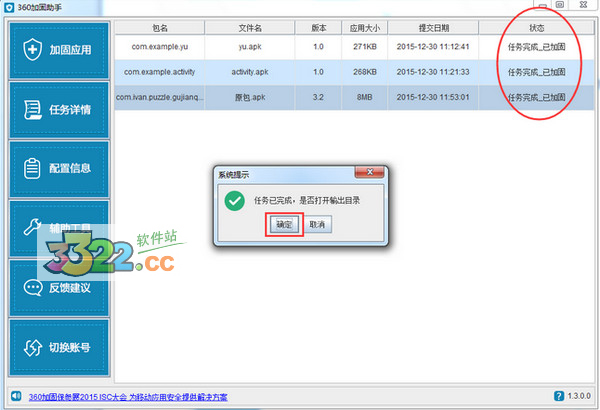Image resolution: width=600 pixels, height=410 pixels.
Task: Click the date 2015-12-30 11:53:01
Action: [x=433, y=97]
